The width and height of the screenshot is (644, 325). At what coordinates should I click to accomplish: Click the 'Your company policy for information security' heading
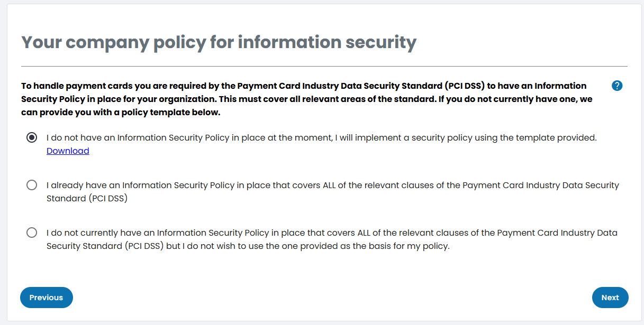[219, 42]
